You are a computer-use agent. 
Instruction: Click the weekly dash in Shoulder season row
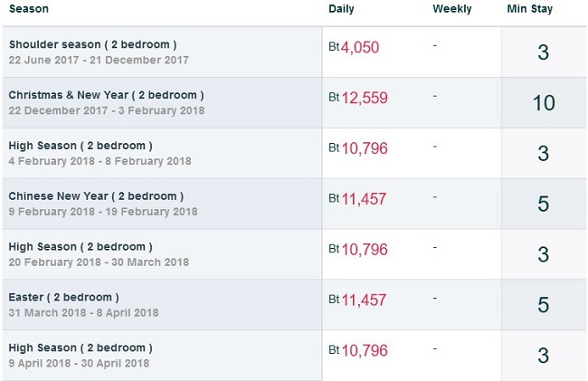(435, 45)
